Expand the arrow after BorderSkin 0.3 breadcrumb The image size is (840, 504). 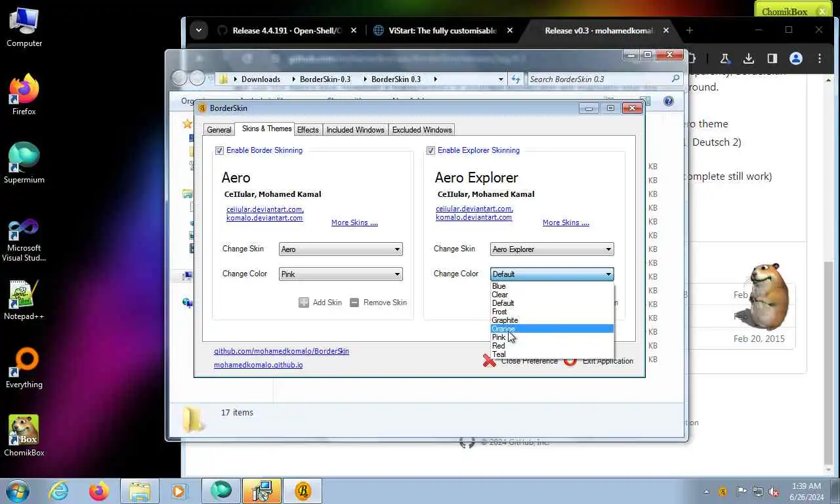coord(435,79)
